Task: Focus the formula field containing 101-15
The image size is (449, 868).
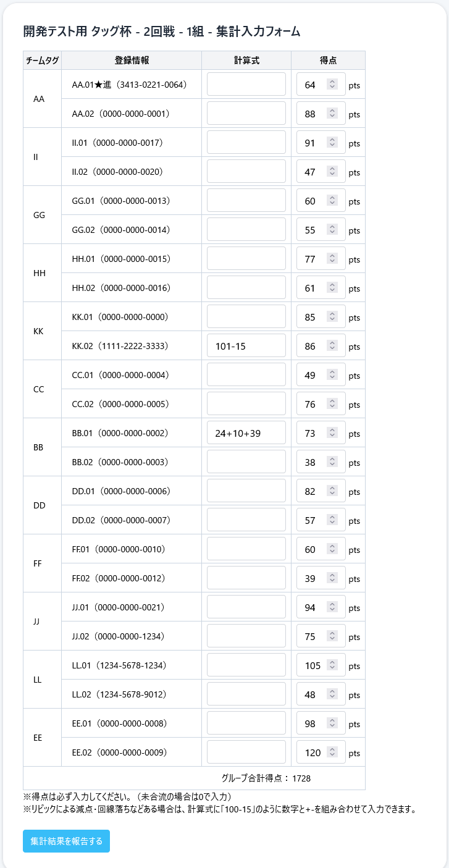Action: tap(246, 346)
